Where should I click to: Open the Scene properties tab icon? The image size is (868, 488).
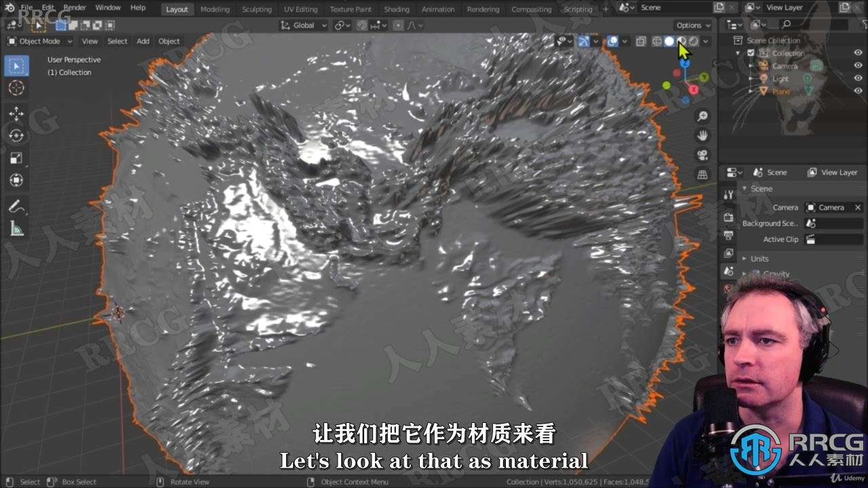[x=728, y=271]
